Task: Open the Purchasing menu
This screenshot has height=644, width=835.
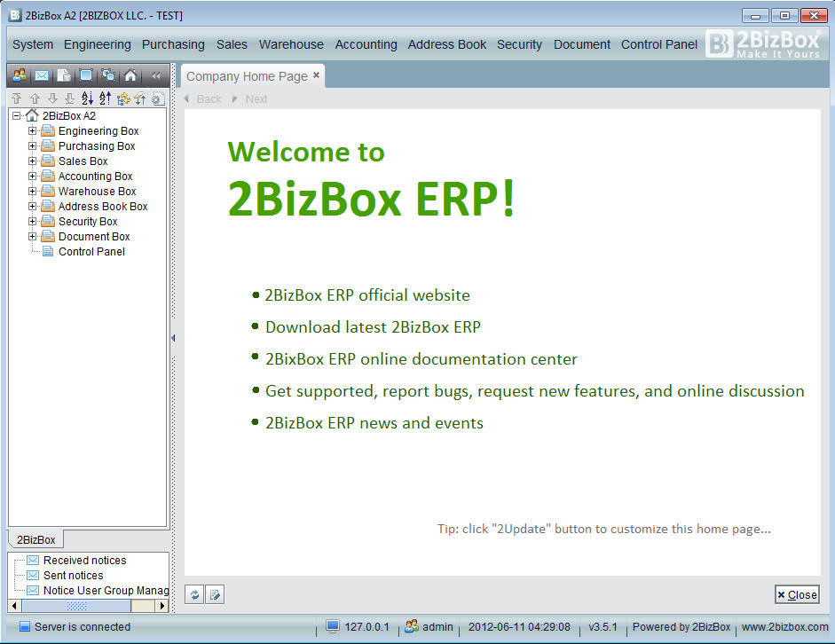Action: coord(173,44)
